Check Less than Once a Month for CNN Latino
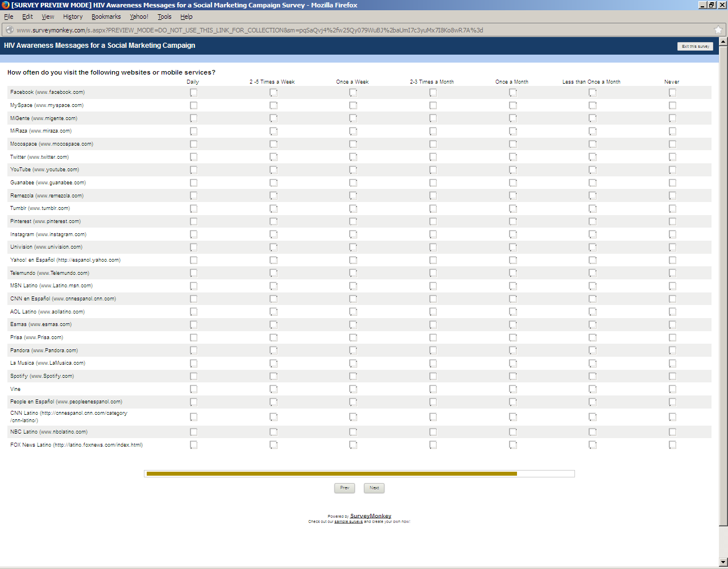Screen dimensions: 728x569 (x=593, y=417)
